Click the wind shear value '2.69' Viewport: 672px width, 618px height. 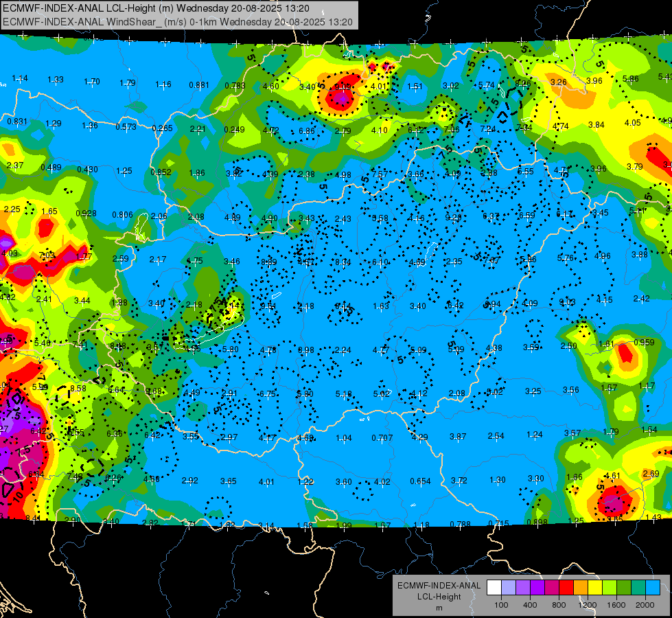pos(651,474)
